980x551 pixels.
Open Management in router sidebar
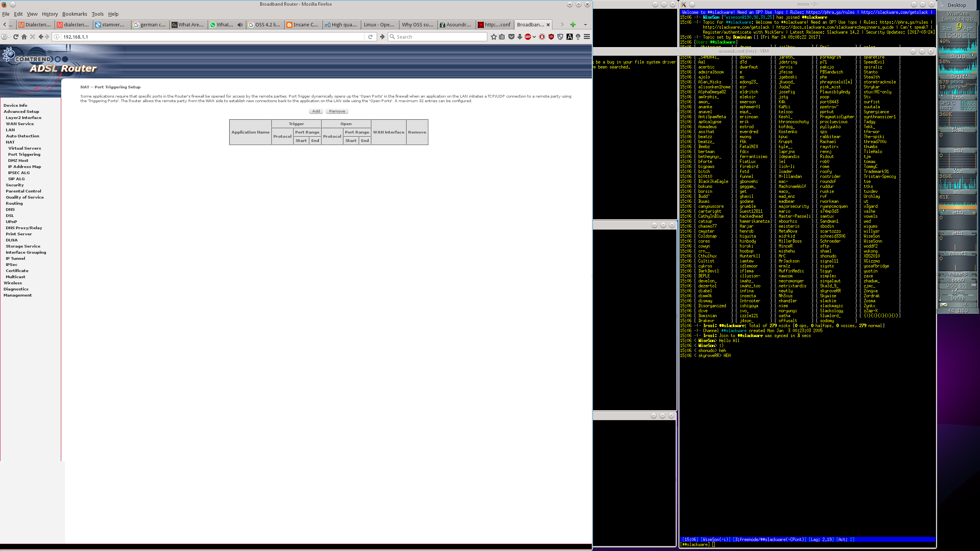[x=18, y=295]
